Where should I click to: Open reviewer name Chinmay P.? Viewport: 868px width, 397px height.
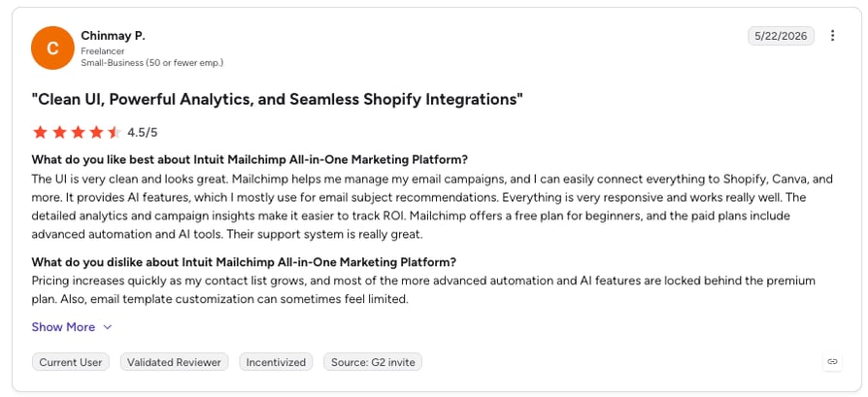[x=113, y=36]
